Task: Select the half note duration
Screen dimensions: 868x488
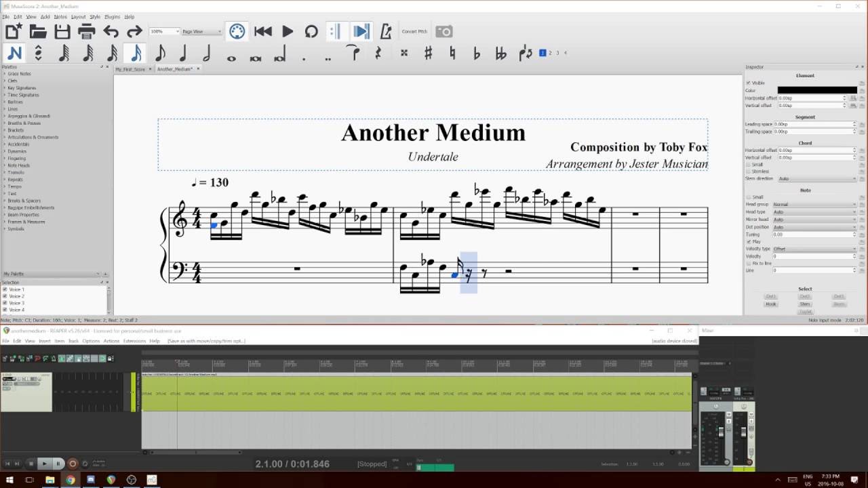Action: (x=207, y=53)
